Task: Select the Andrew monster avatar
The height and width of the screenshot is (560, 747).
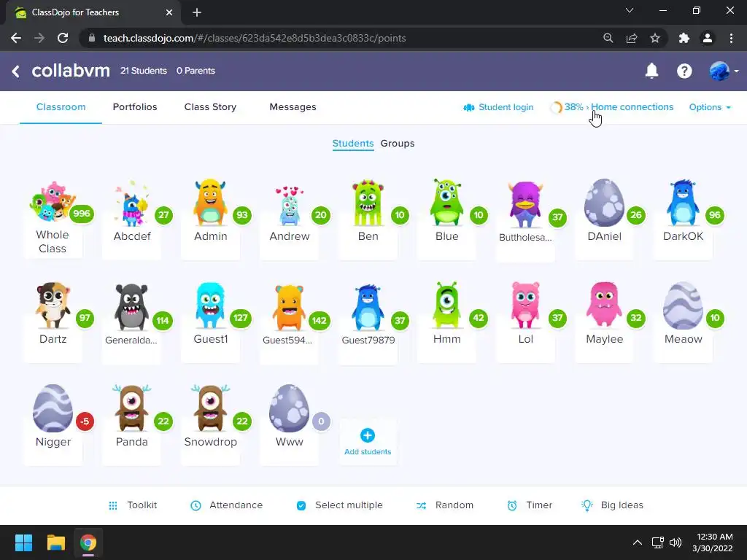Action: 289,205
